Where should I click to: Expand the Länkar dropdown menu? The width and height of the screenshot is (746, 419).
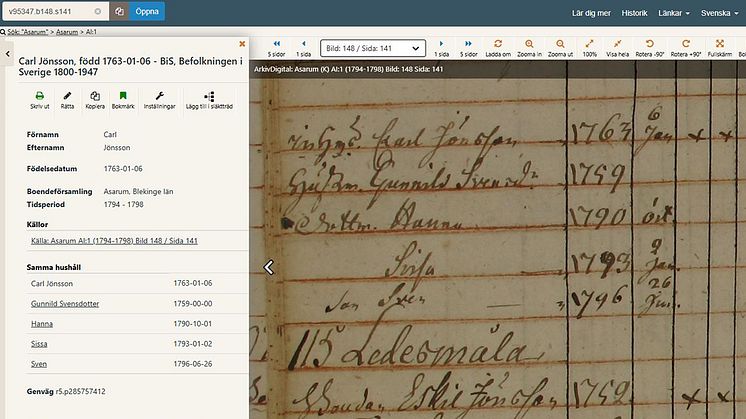click(x=674, y=13)
